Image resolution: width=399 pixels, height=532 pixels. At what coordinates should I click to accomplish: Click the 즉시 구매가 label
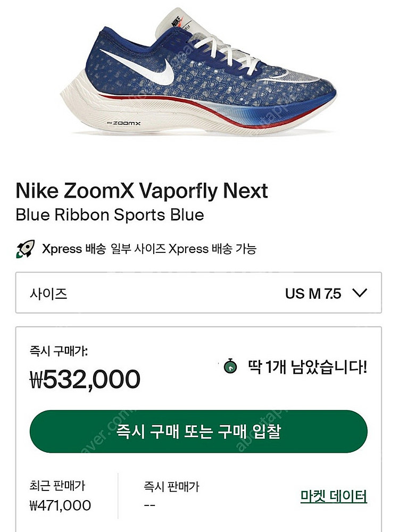59,350
